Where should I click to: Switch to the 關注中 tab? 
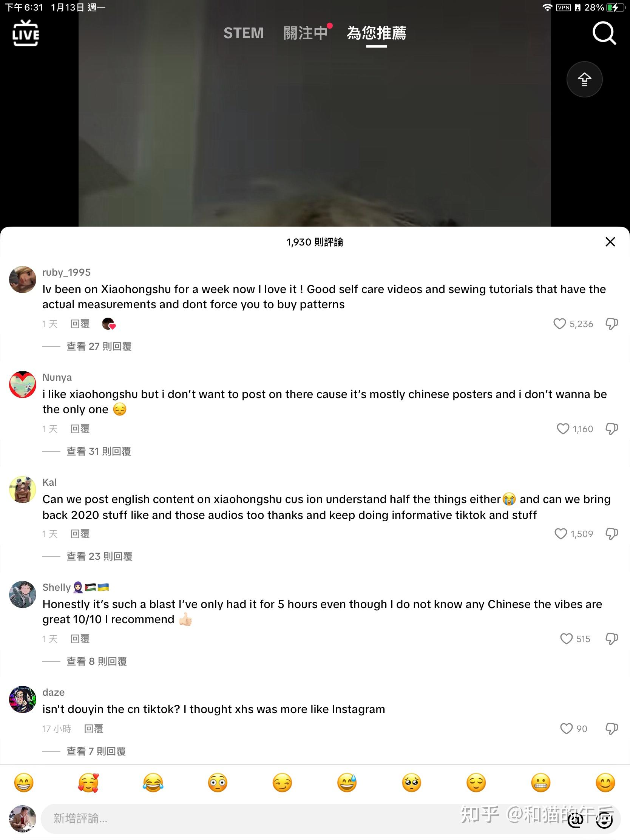[x=305, y=33]
